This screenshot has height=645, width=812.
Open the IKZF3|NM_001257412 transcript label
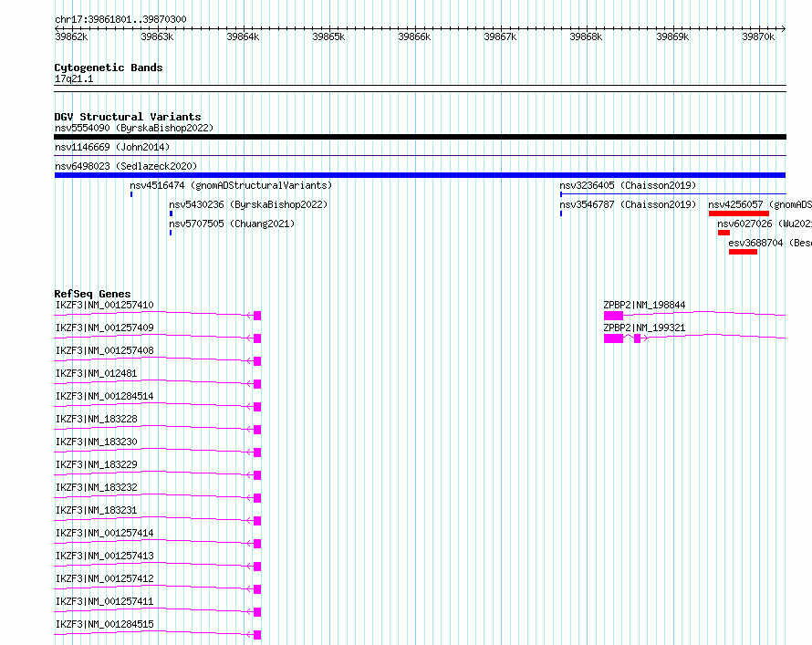pyautogui.click(x=105, y=578)
